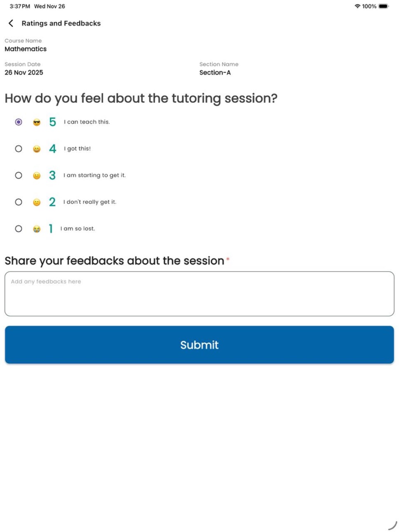Screen dimensions: 399x532
Task: Click the 'I got this!' label
Action: coord(77,148)
